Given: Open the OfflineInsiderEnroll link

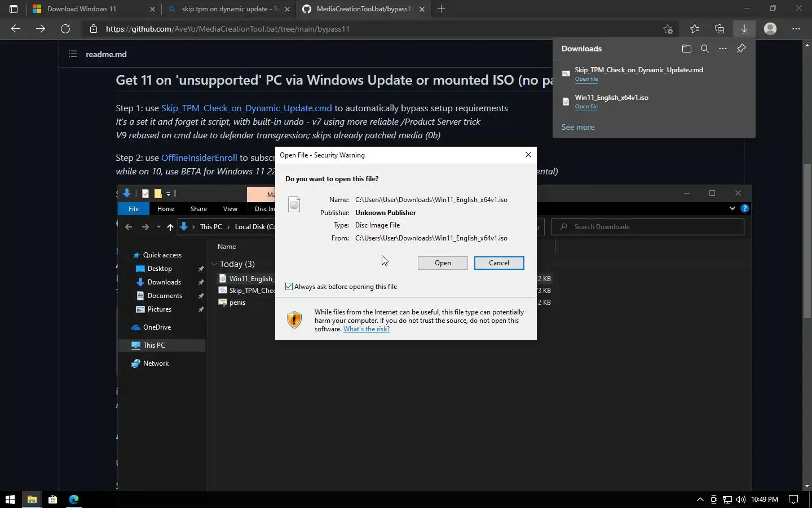Looking at the screenshot, I should [x=199, y=157].
